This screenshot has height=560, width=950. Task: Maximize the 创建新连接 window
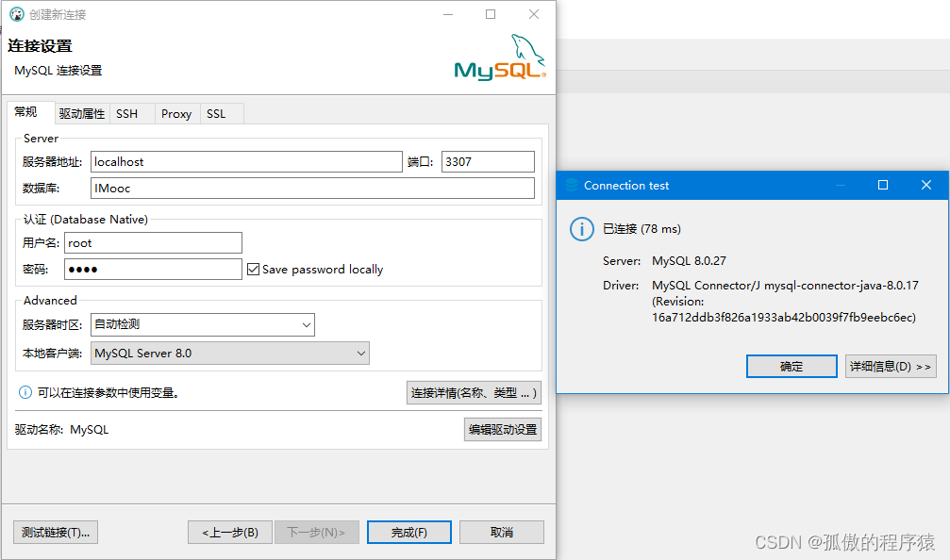pos(491,14)
